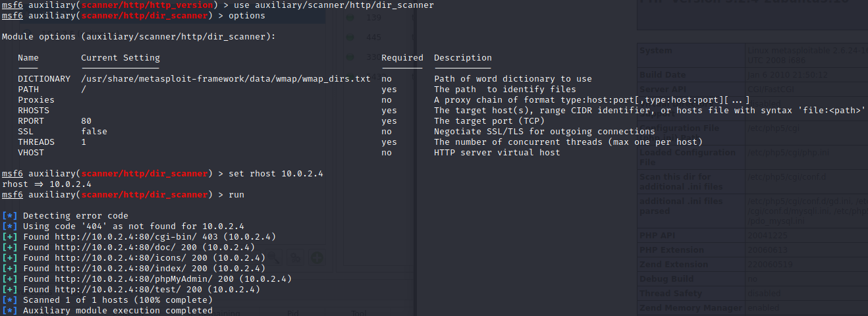868x316 pixels.
Task: Click the Required column header
Action: 402,58
